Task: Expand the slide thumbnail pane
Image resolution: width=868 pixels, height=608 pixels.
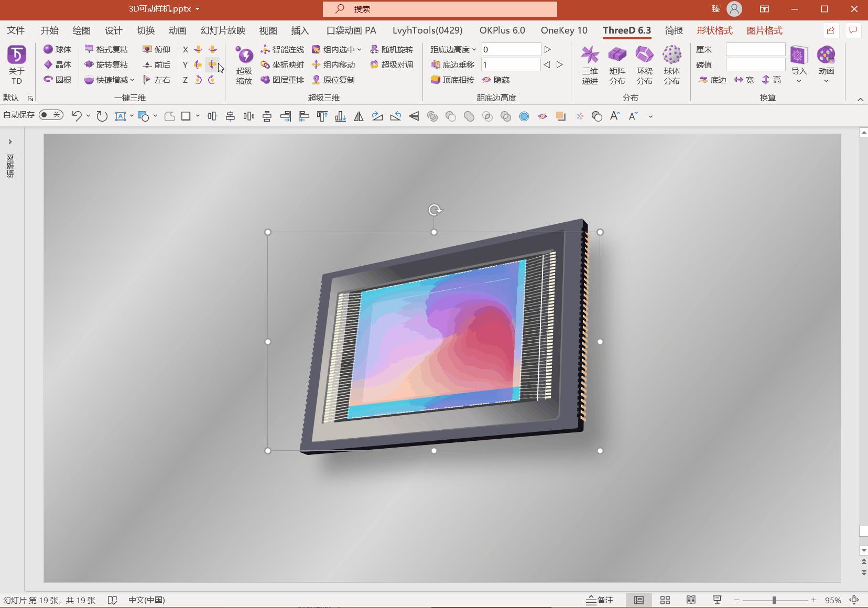Action: click(x=10, y=142)
